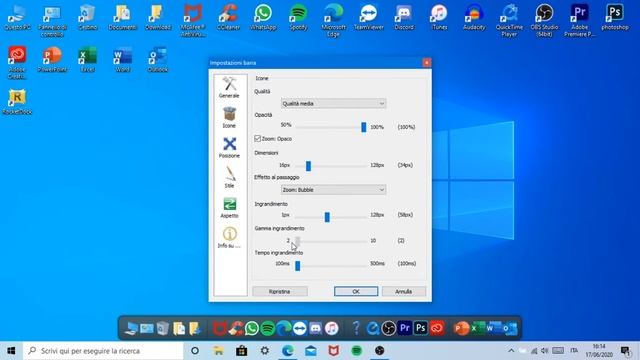Click the (100ms) Tempo ingrandimento value
640x360 pixels.
407,264
